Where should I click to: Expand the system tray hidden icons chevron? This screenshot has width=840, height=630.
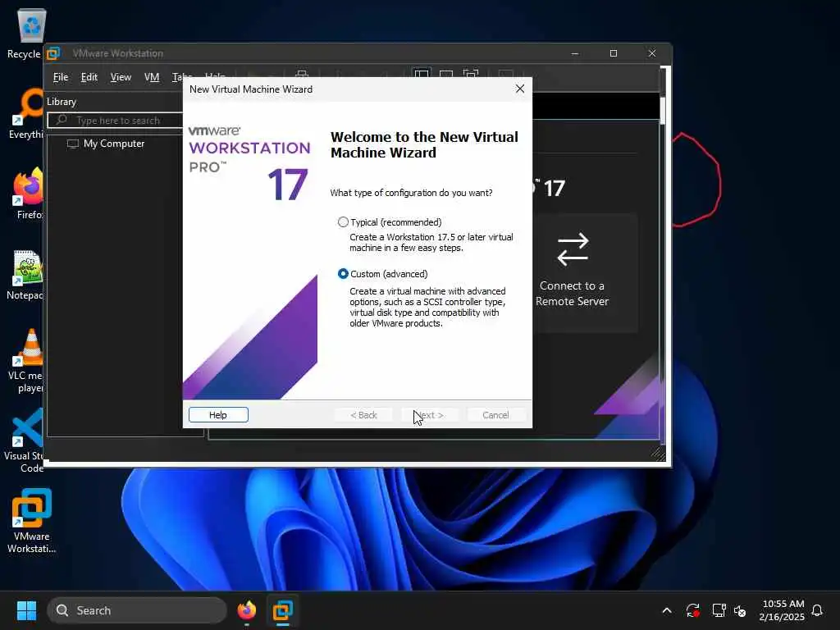(x=666, y=610)
